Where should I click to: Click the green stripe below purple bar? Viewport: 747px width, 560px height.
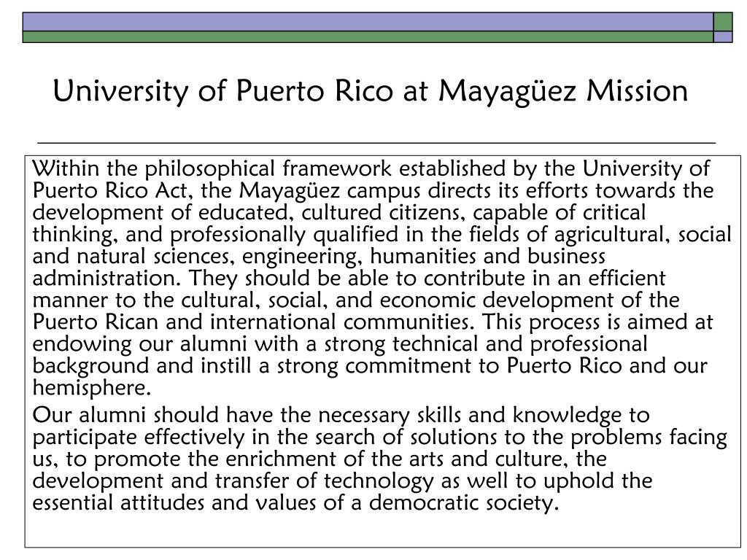[368, 36]
